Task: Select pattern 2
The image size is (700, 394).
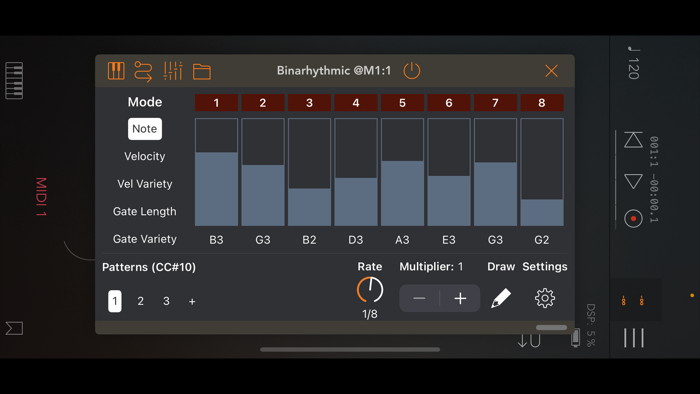Action: tap(141, 302)
